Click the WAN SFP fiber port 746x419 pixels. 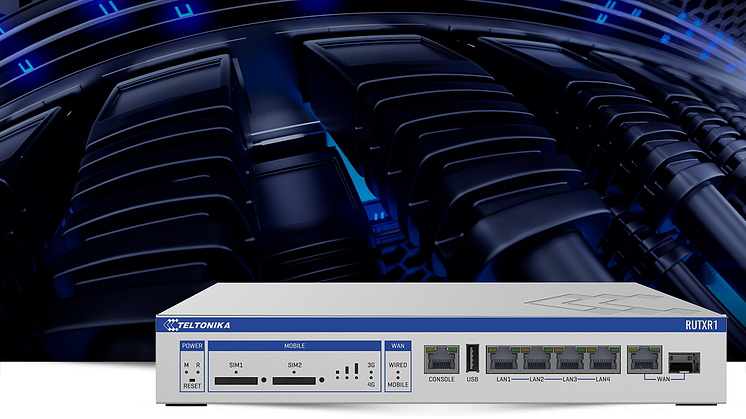pyautogui.click(x=683, y=361)
